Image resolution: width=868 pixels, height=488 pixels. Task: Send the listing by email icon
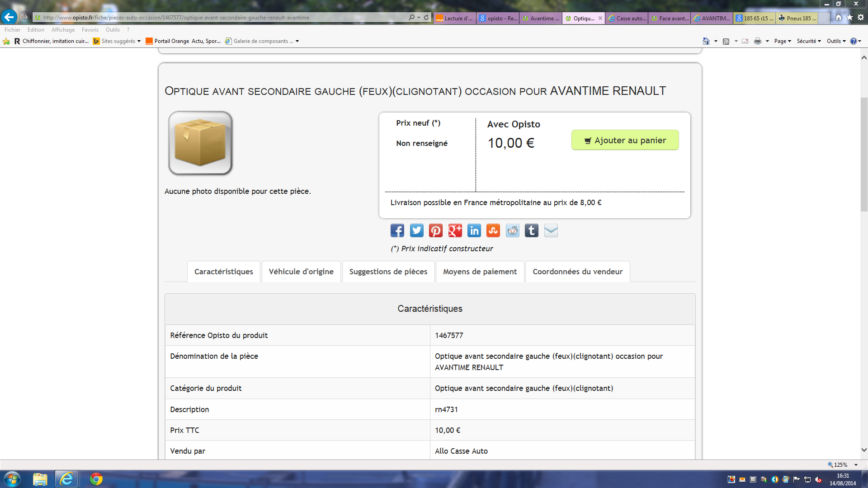pos(551,231)
